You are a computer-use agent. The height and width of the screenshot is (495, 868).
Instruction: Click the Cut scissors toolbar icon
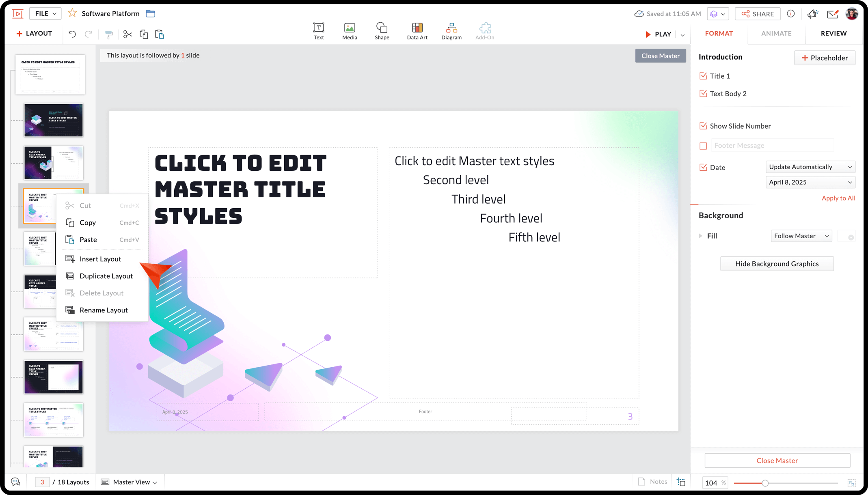(127, 34)
